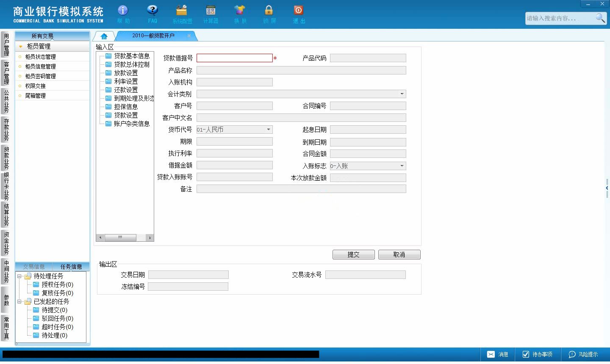Open 待提交(0) task folder
Viewport: 610px width, 364px height.
point(51,310)
